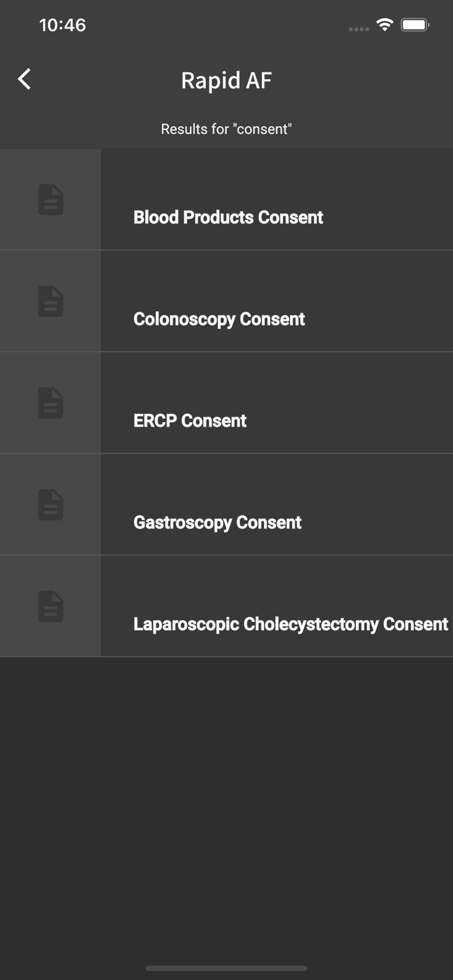Tap the back arrow in header
This screenshot has width=453, height=980.
[24, 79]
